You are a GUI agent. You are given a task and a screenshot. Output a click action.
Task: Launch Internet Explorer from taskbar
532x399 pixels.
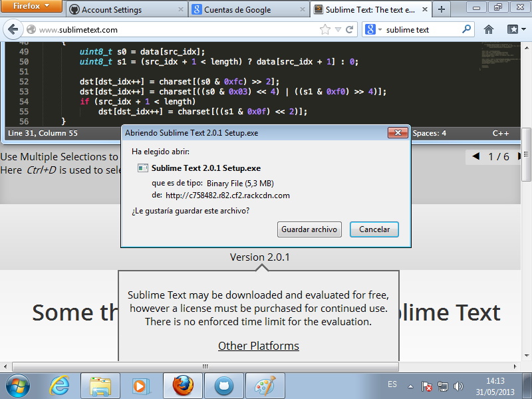pos(59,386)
